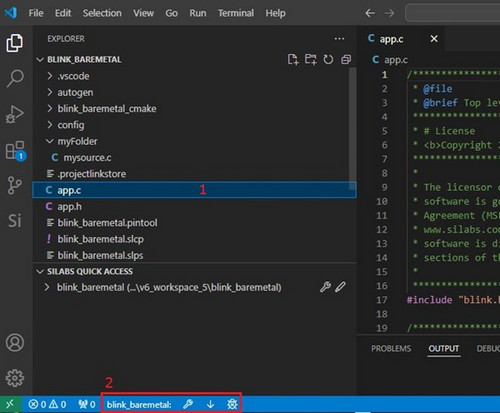Image resolution: width=500 pixels, height=413 pixels.
Task: Click the New File icon in Explorer
Action: click(293, 59)
